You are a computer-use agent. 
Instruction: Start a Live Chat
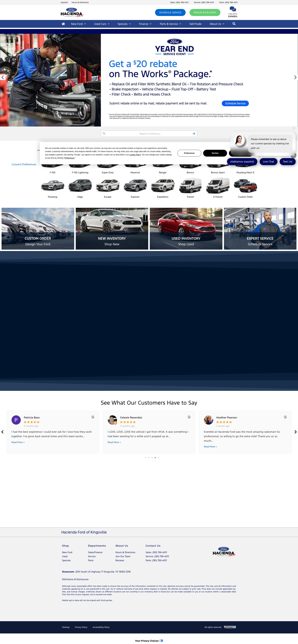coord(268,162)
